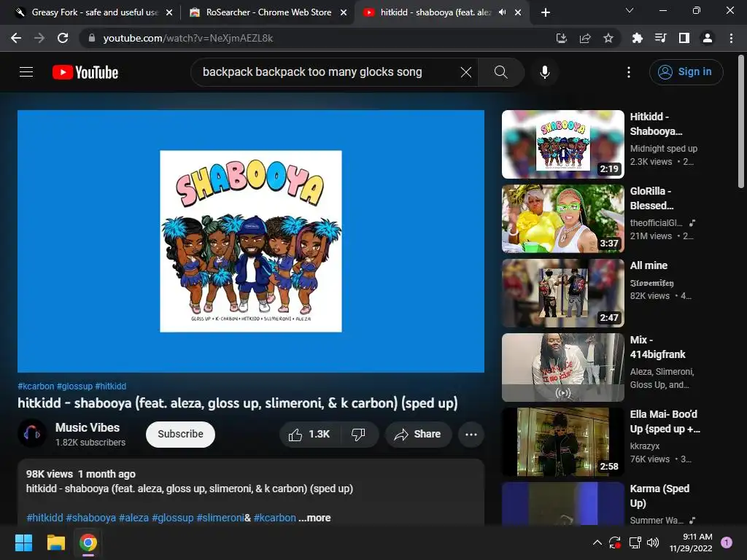This screenshot has height=560, width=747.
Task: Open a new browser tab
Action: pos(546,12)
